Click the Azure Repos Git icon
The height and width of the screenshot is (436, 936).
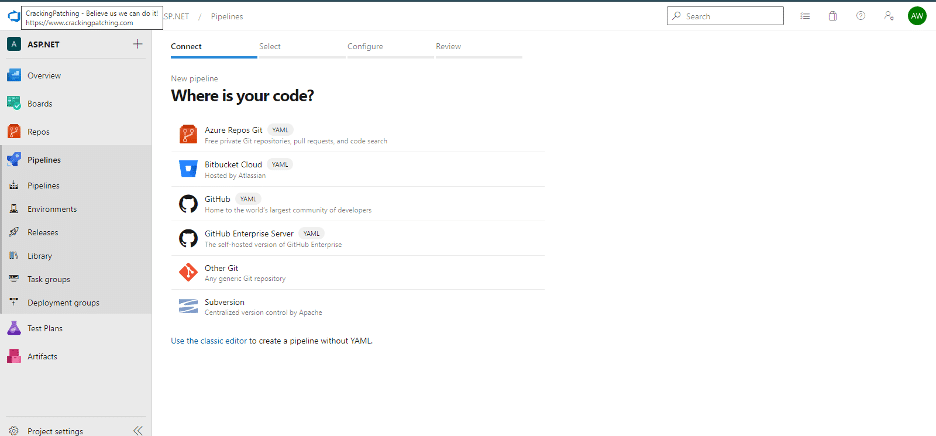point(188,134)
